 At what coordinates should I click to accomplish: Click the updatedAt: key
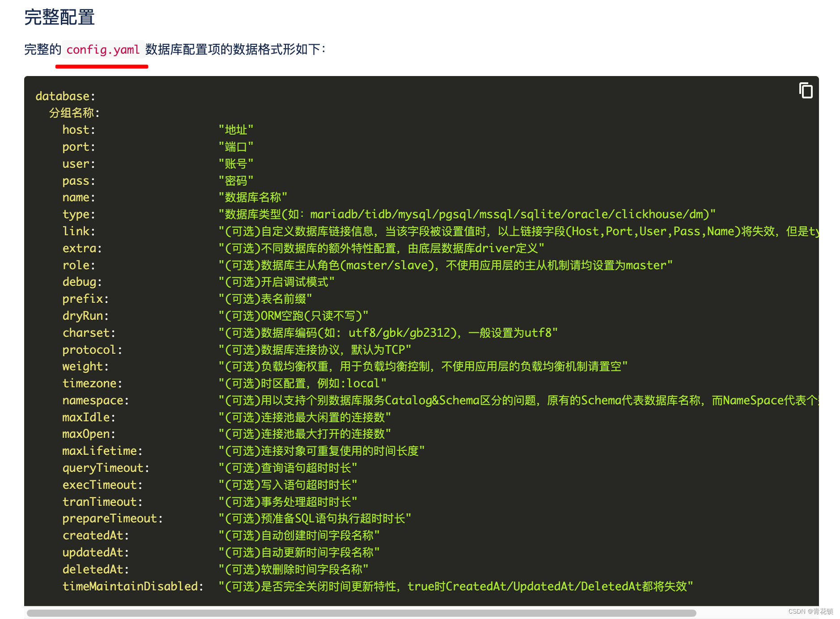coord(96,552)
